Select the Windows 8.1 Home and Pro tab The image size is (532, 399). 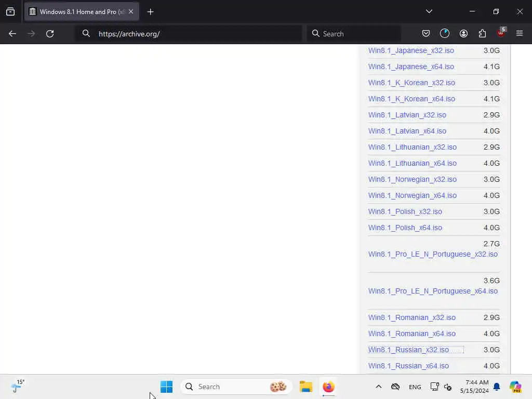click(x=82, y=12)
